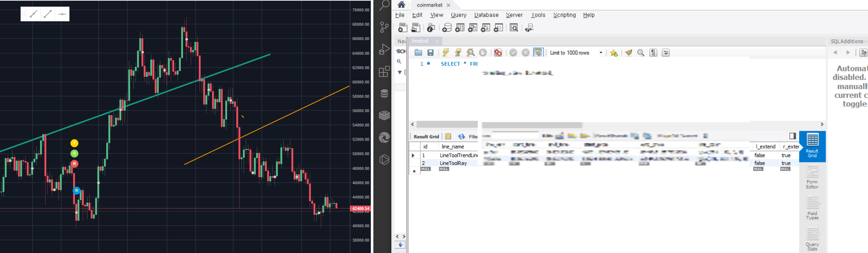Click the blue B marker on chart

coord(76,190)
